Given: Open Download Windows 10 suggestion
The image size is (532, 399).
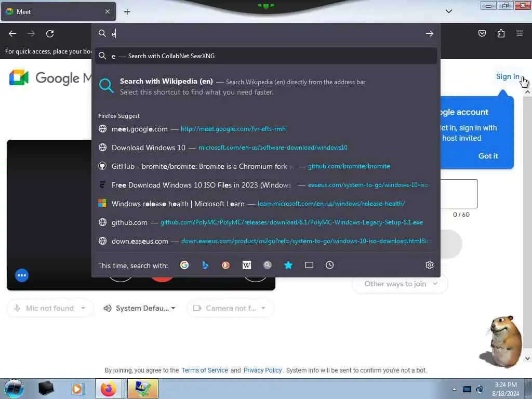Looking at the screenshot, I should click(x=266, y=148).
